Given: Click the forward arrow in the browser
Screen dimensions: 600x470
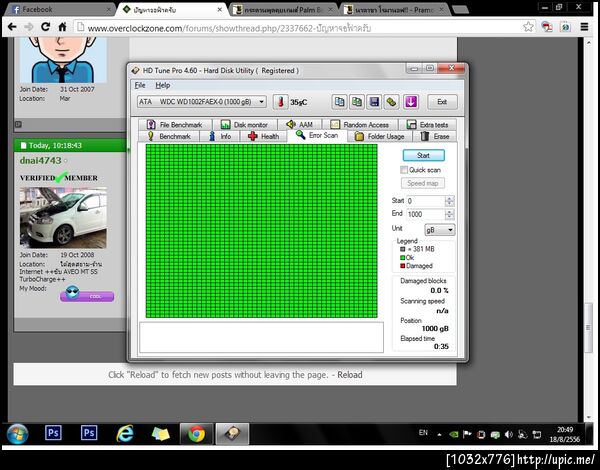Looking at the screenshot, I should tap(29, 27).
